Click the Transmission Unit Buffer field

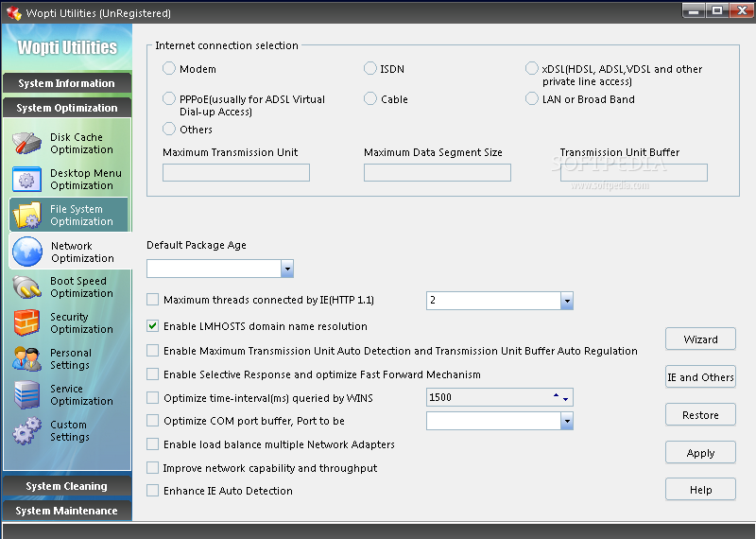634,173
